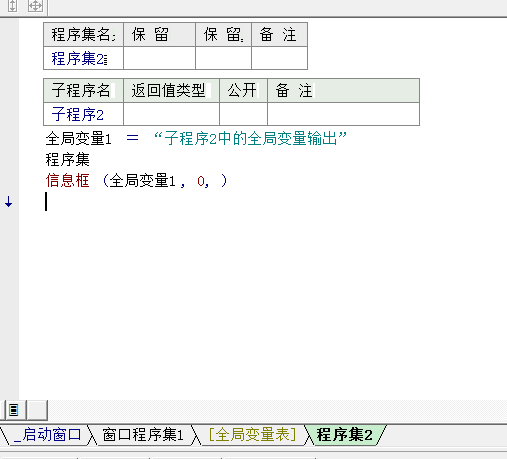Click the 备注 cell in the 子程序2 row
The height and width of the screenshot is (459, 507).
click(343, 114)
